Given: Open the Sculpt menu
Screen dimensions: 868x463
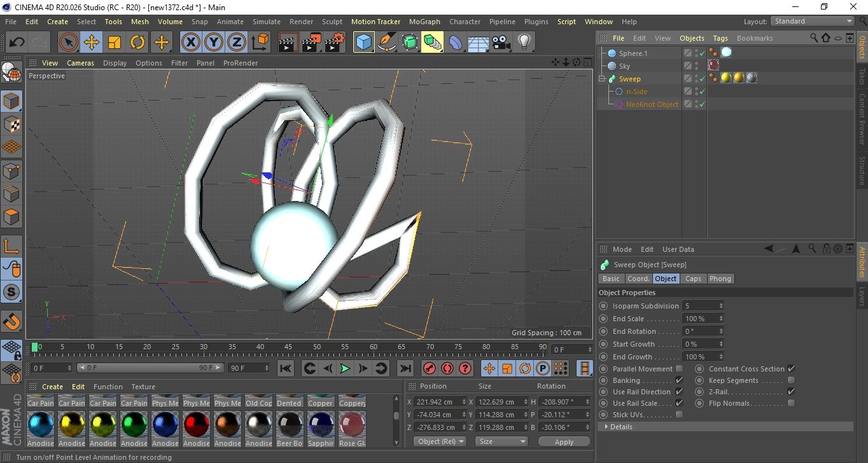Looking at the screenshot, I should pos(332,22).
